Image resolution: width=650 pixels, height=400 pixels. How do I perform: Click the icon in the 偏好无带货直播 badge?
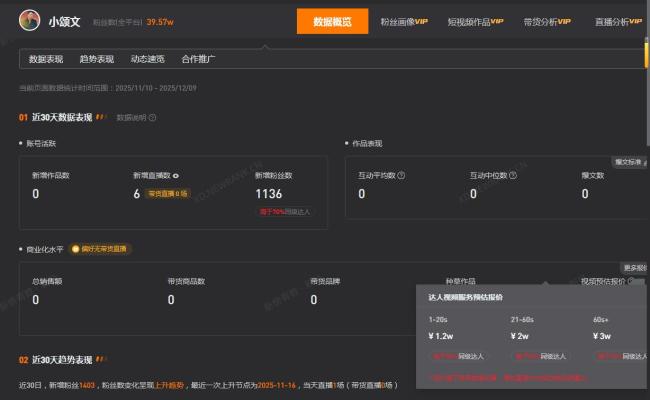75,249
